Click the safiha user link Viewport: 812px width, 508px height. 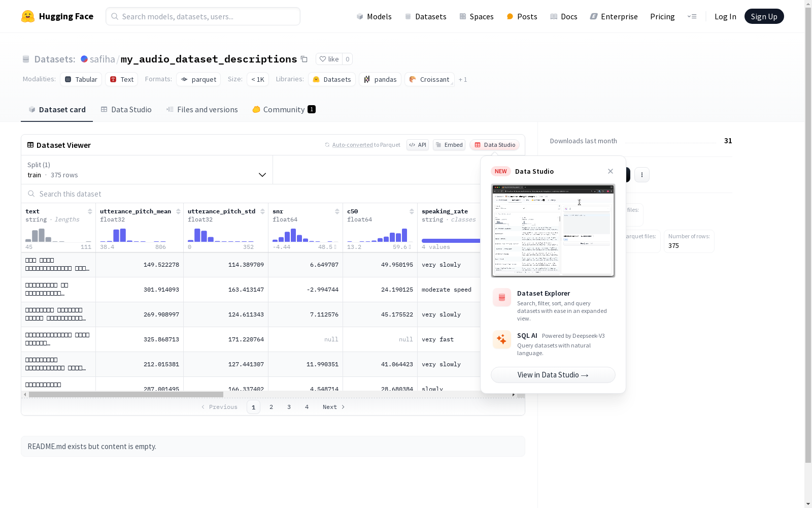point(102,59)
